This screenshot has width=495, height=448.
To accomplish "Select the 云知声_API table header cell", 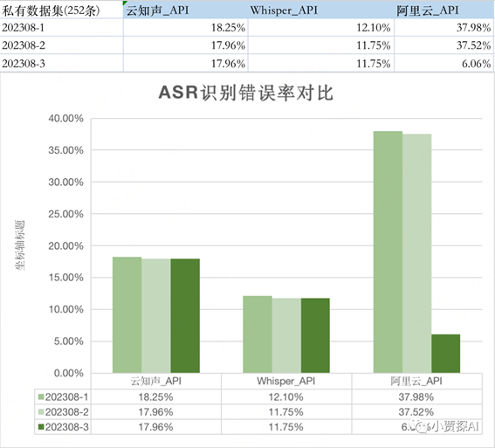I will [186, 10].
